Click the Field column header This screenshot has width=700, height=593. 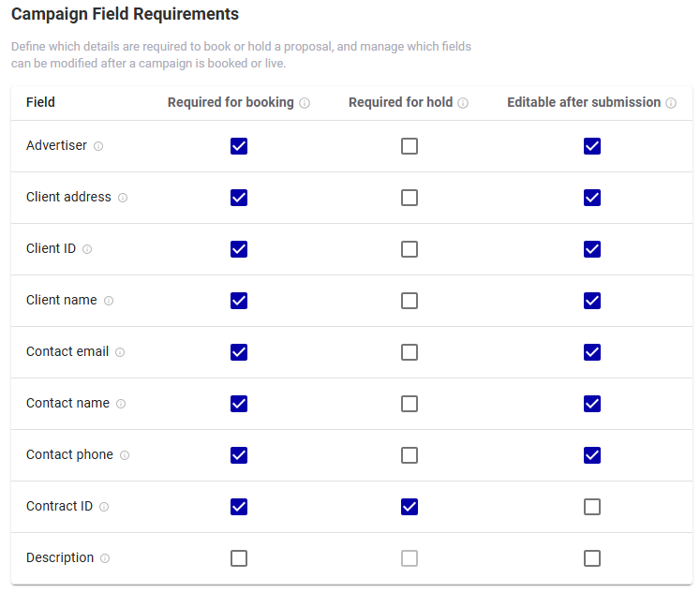pyautogui.click(x=40, y=102)
